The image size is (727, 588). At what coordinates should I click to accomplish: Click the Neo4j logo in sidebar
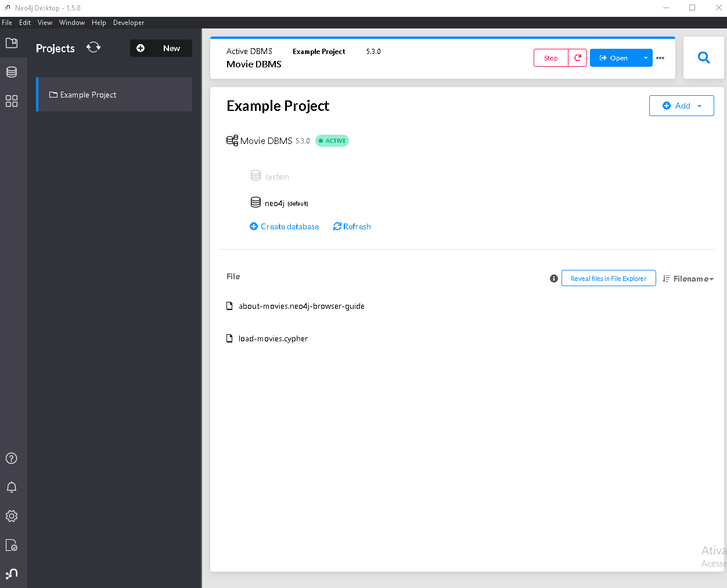pyautogui.click(x=12, y=574)
